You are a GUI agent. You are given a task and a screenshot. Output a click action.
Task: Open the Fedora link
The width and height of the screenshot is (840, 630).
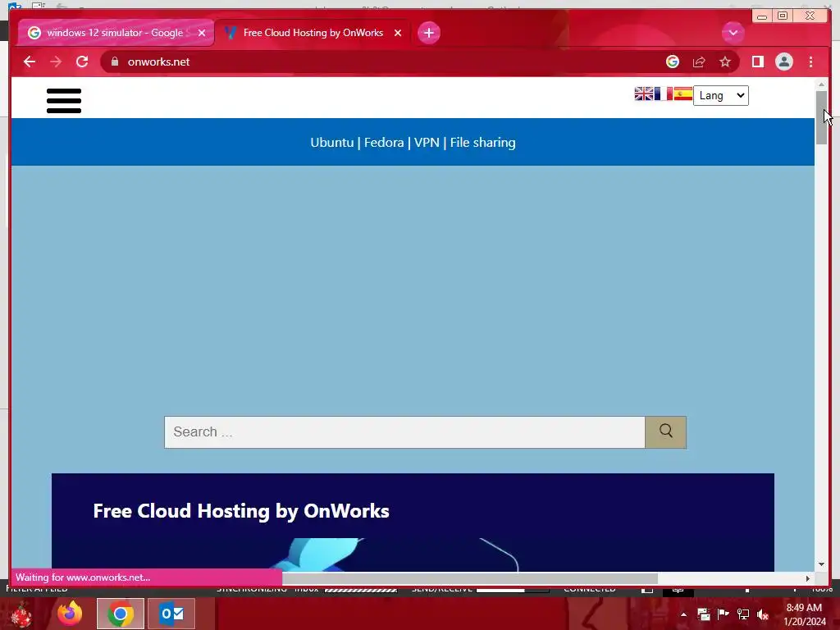point(384,143)
